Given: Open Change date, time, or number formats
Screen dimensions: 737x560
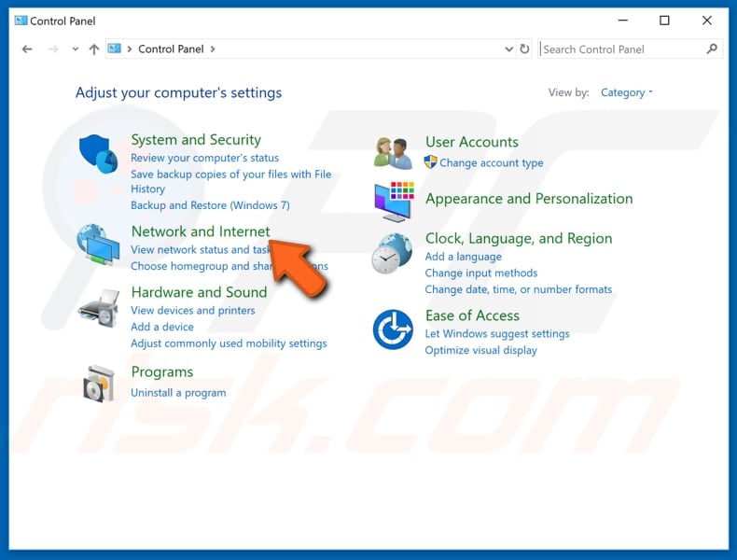Looking at the screenshot, I should point(519,289).
